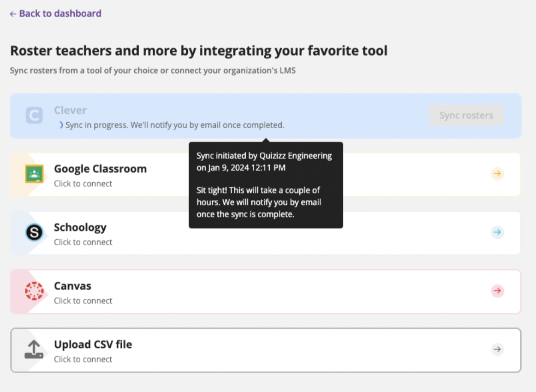
Task: Open Google Classroom via its orange arrow
Action: coord(497,173)
